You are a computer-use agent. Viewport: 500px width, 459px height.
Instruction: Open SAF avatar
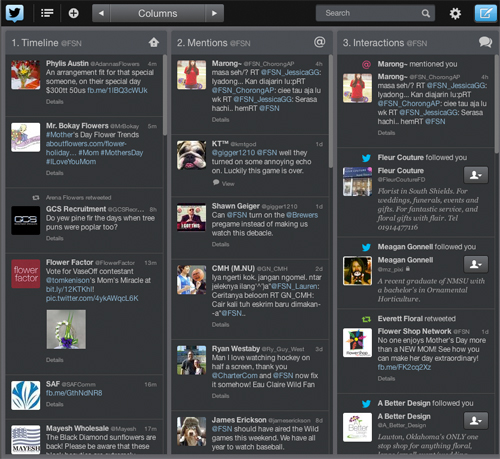(x=26, y=395)
